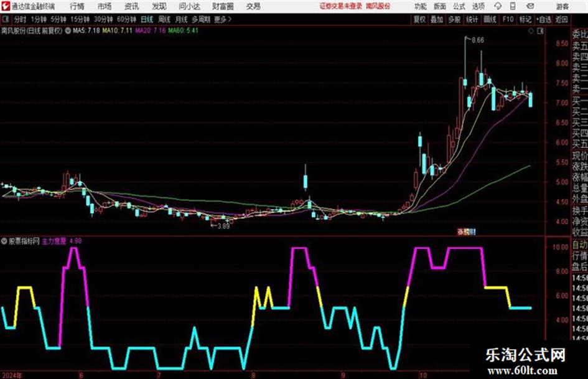The width and height of the screenshot is (588, 379).
Task: Toggle the left panel icon beside 分时
Action: click(x=5, y=19)
